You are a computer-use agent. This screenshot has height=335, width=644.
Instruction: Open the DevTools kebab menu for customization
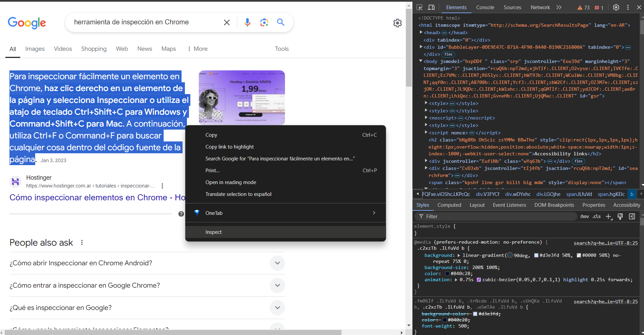[x=628, y=7]
